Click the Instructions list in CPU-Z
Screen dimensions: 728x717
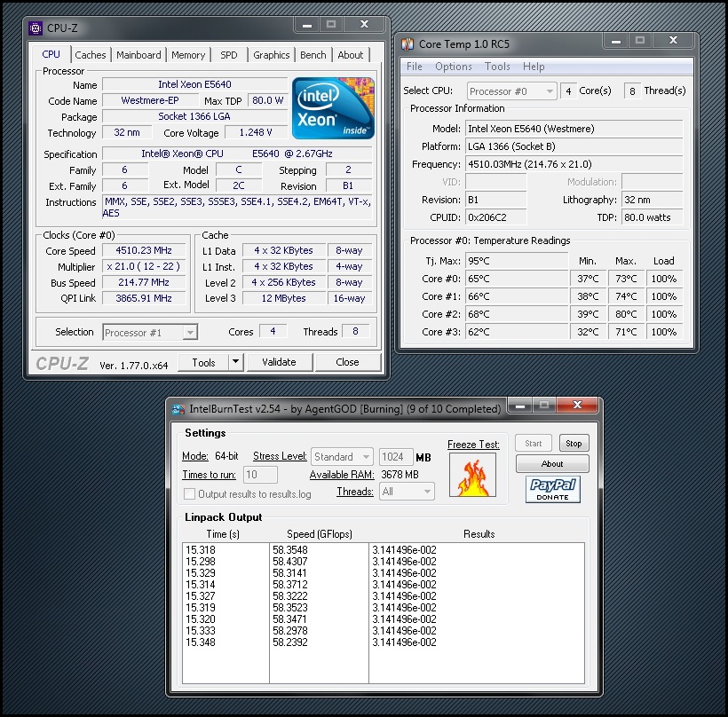pyautogui.click(x=237, y=208)
